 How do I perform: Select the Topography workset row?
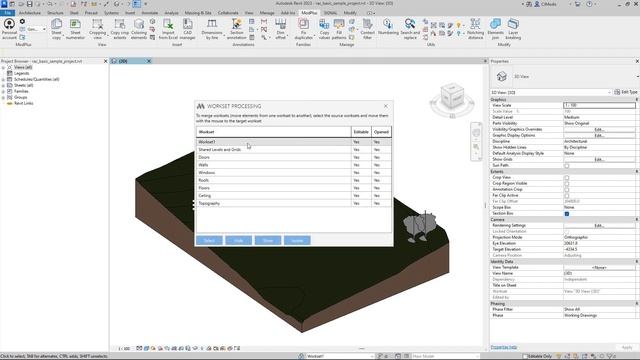click(x=293, y=203)
